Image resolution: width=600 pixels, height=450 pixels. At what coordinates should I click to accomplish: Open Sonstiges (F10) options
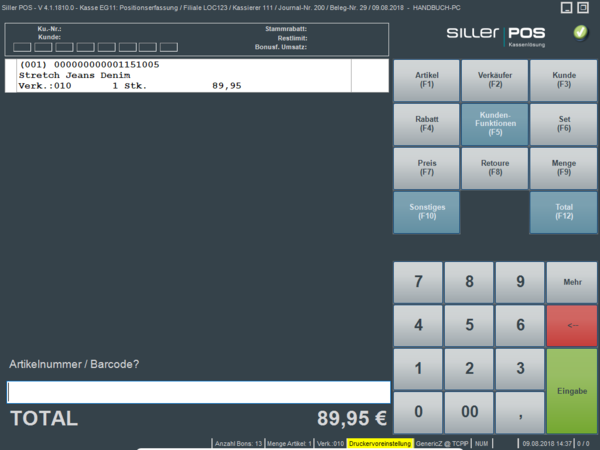427,211
